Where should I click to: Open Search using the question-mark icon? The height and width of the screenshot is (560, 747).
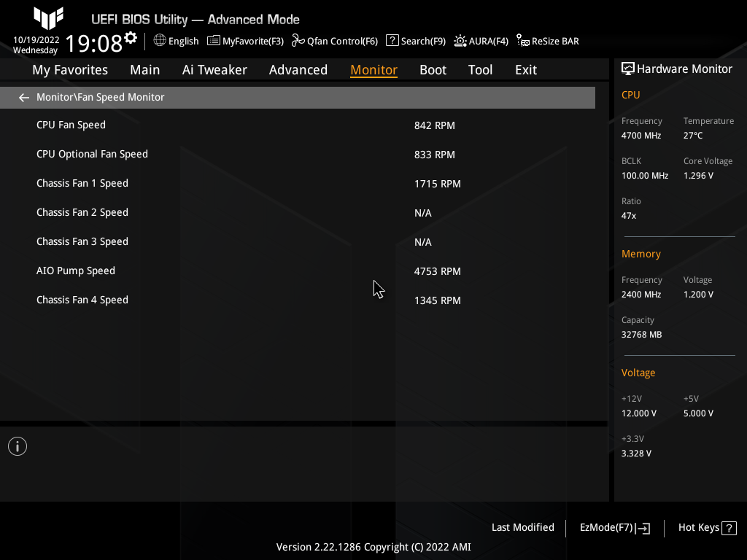[392, 42]
